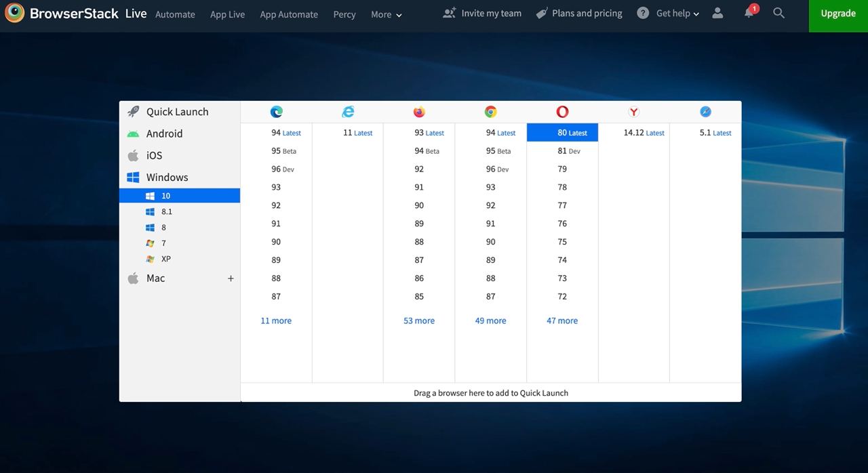The height and width of the screenshot is (473, 868).
Task: Click the Windows XP flag icon
Action: [x=150, y=259]
